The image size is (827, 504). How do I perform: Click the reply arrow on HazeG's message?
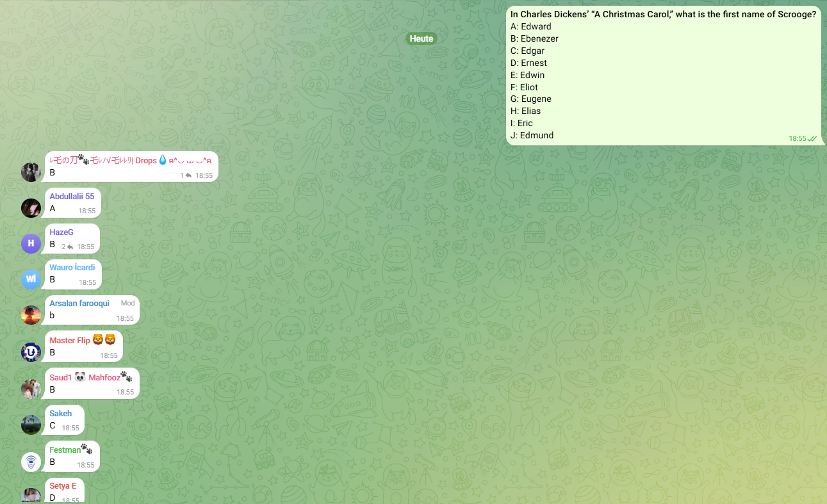[70, 247]
